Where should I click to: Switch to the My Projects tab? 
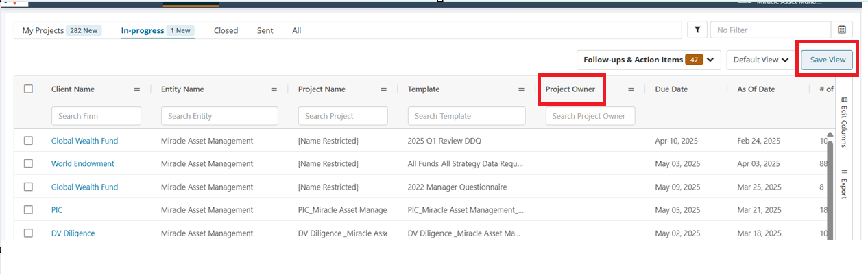pos(62,30)
